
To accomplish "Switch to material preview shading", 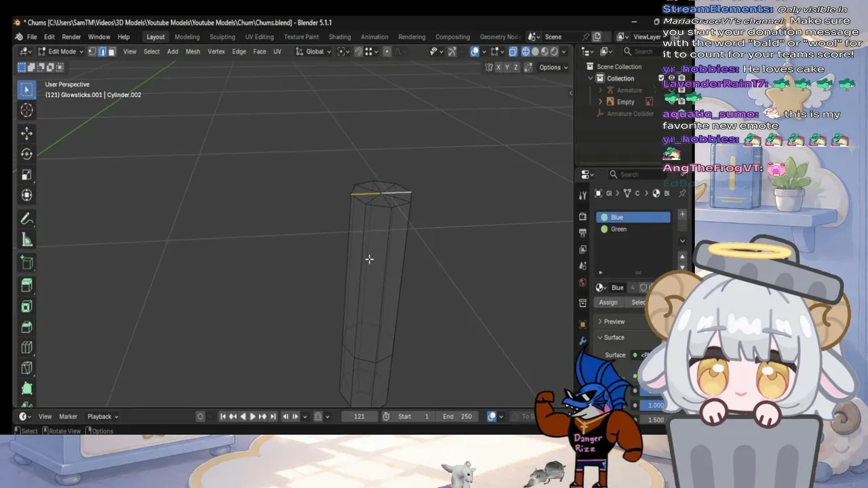I will (x=545, y=52).
